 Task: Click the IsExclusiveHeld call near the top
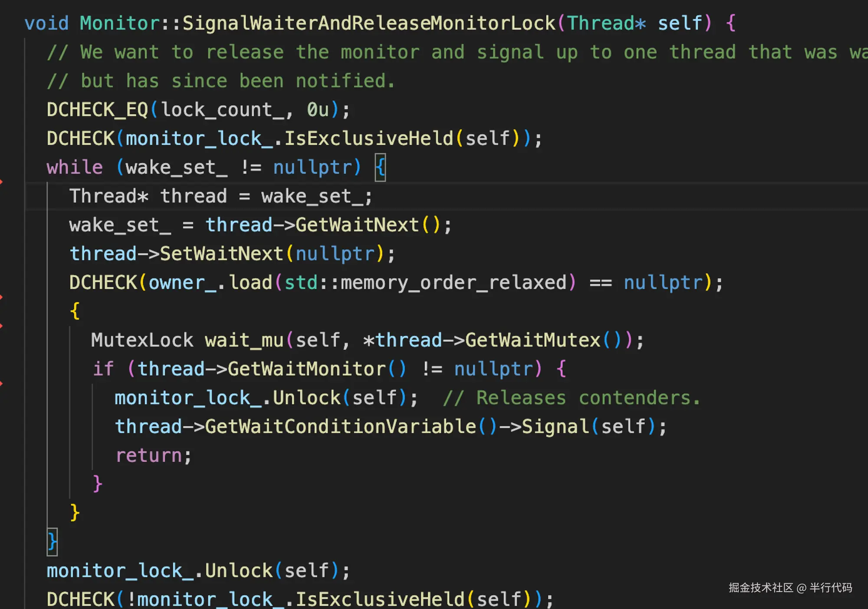pos(368,138)
